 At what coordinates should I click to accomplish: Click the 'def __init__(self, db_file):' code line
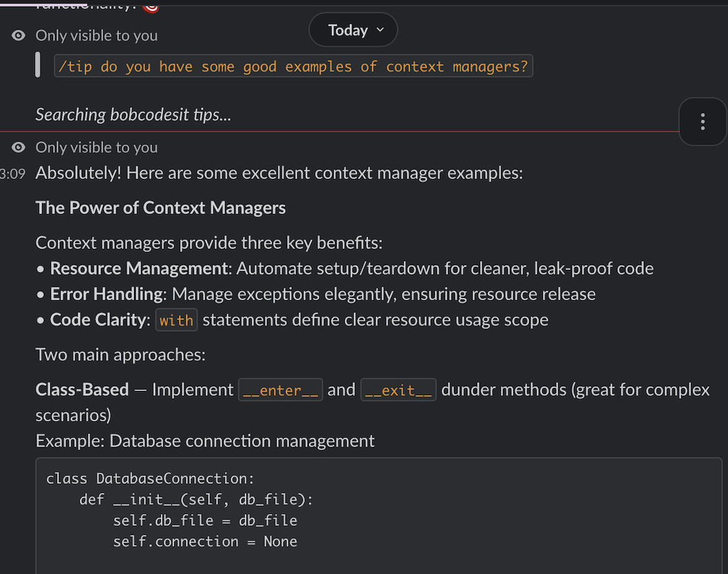tap(196, 500)
